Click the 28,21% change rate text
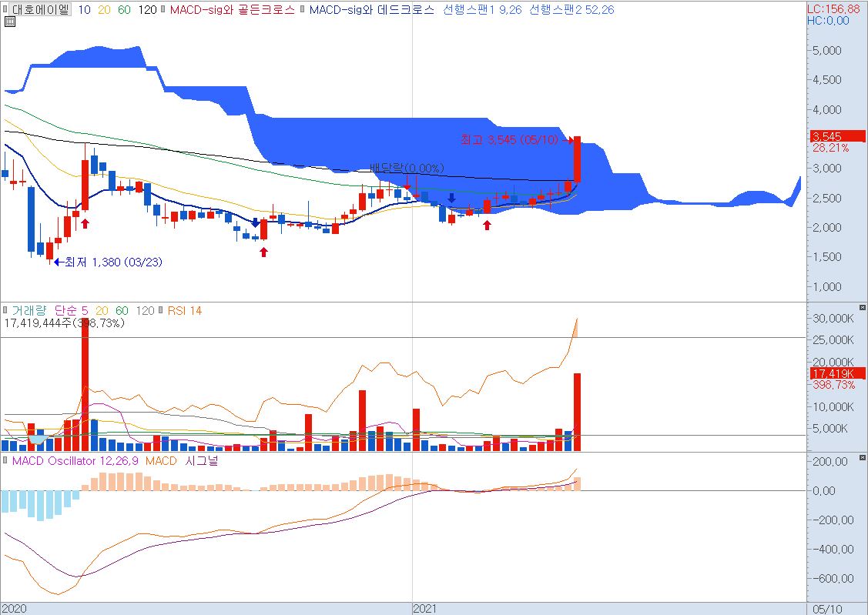The image size is (868, 615). [830, 148]
